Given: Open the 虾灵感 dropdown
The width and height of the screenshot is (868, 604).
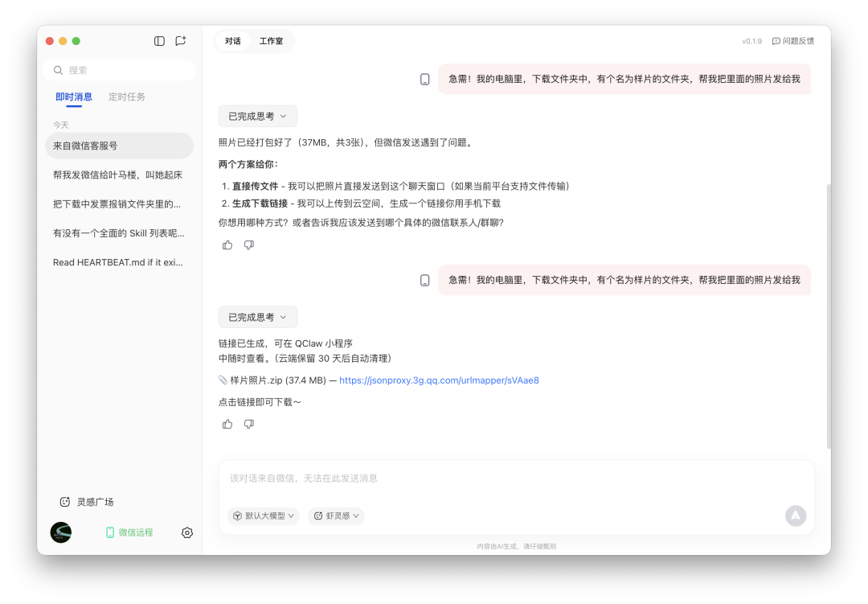Looking at the screenshot, I should pos(335,516).
